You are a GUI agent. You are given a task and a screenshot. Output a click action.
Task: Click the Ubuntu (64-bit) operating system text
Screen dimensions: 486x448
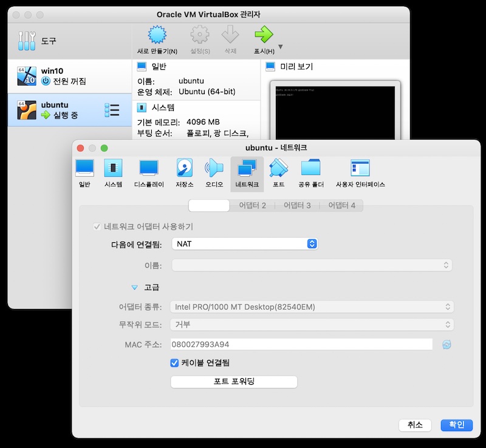tap(207, 92)
